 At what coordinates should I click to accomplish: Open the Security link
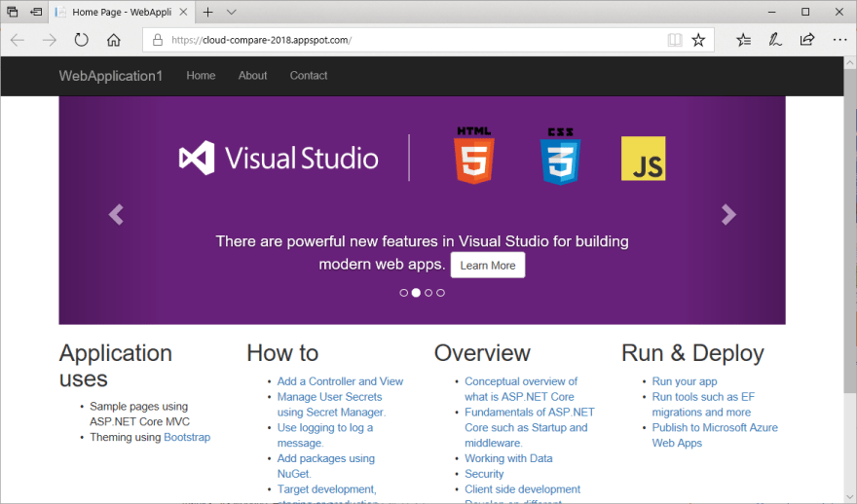(x=484, y=474)
